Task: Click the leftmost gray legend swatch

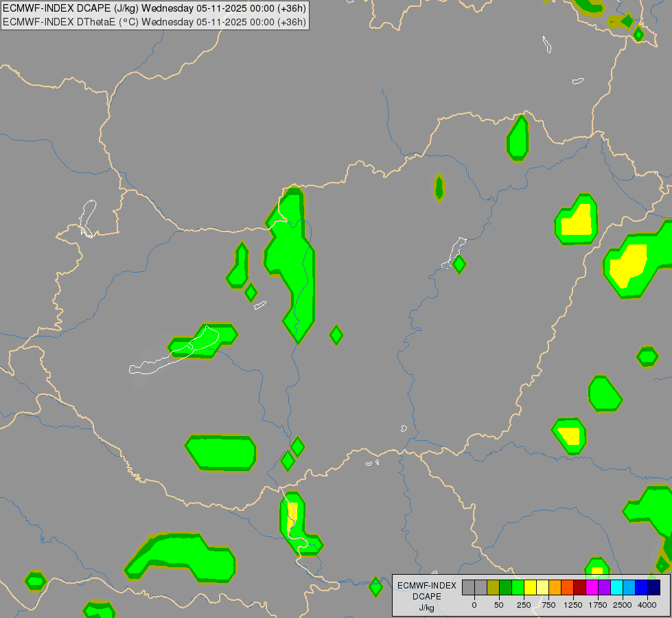Action: [468, 587]
